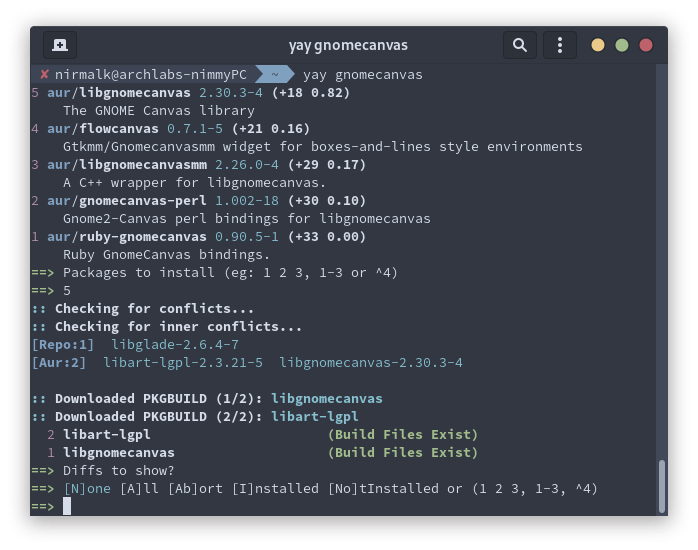Click the 'Packages to install' prompt line
Screen dimensions: 698x550
pos(215,273)
